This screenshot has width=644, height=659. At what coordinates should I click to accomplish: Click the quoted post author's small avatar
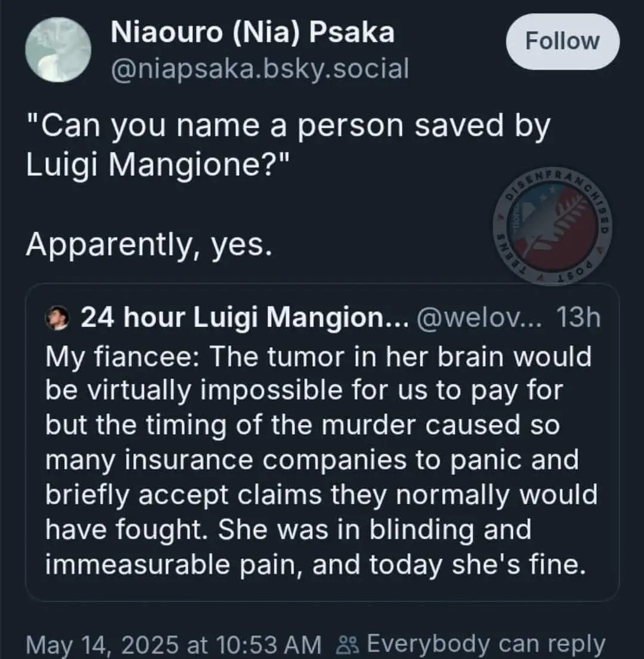coord(57,319)
